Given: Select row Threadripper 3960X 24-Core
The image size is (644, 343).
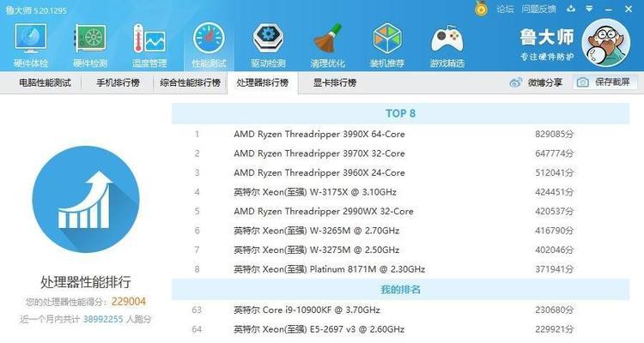Looking at the screenshot, I should [400, 172].
